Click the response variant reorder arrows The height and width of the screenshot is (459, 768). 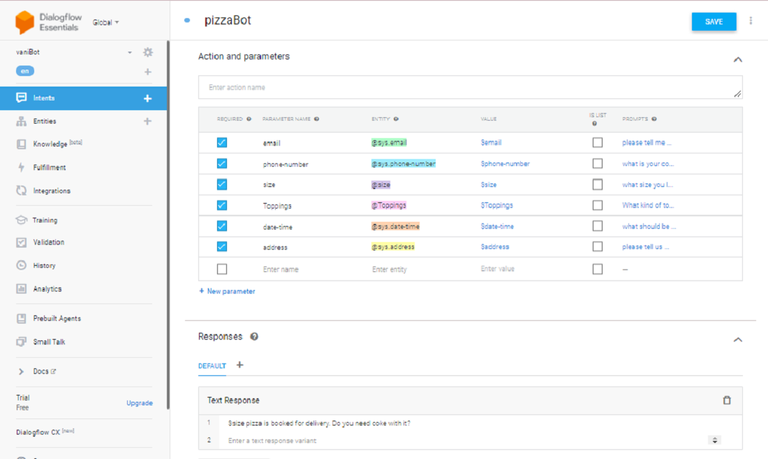(x=715, y=440)
